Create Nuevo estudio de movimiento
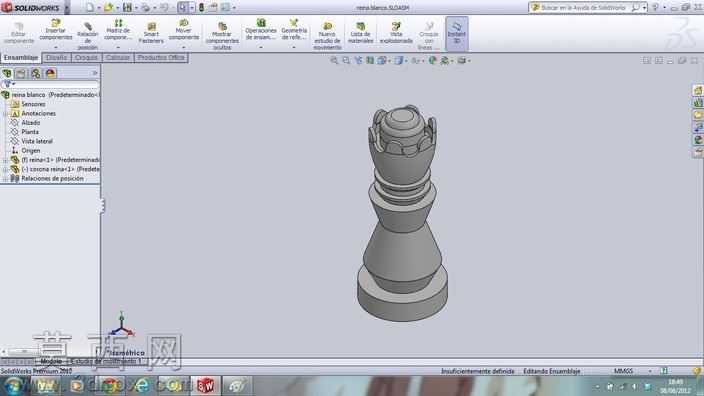 point(327,36)
